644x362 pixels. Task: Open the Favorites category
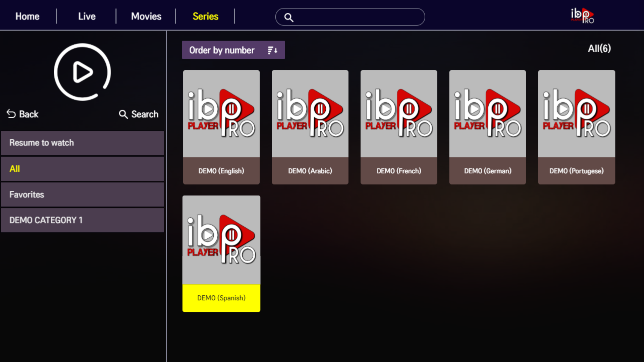pyautogui.click(x=83, y=195)
